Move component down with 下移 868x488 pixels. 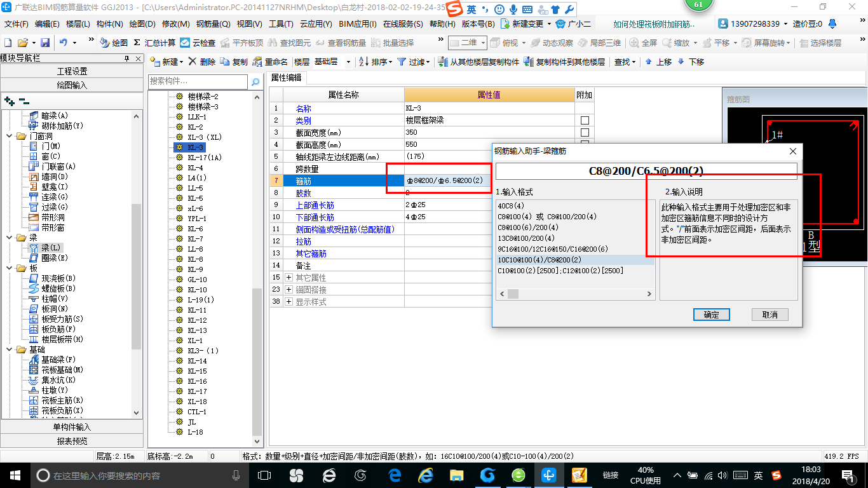click(x=691, y=62)
